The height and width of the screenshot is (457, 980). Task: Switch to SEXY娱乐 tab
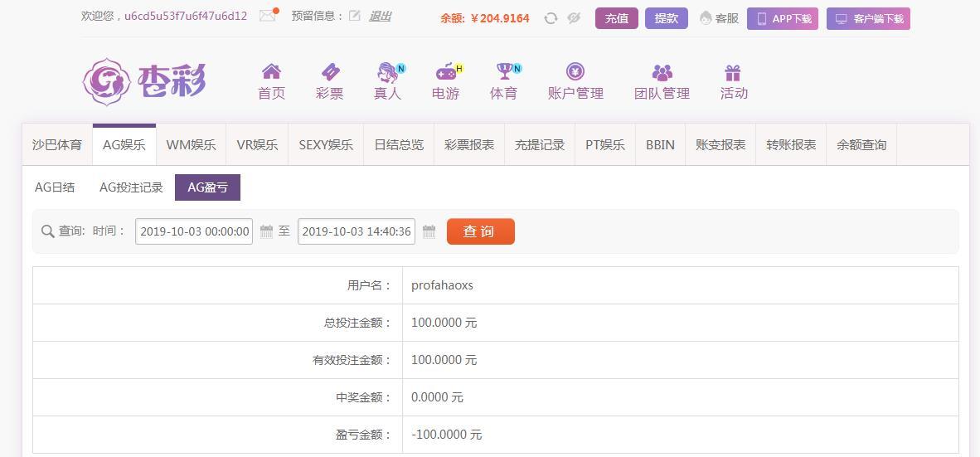(x=326, y=145)
